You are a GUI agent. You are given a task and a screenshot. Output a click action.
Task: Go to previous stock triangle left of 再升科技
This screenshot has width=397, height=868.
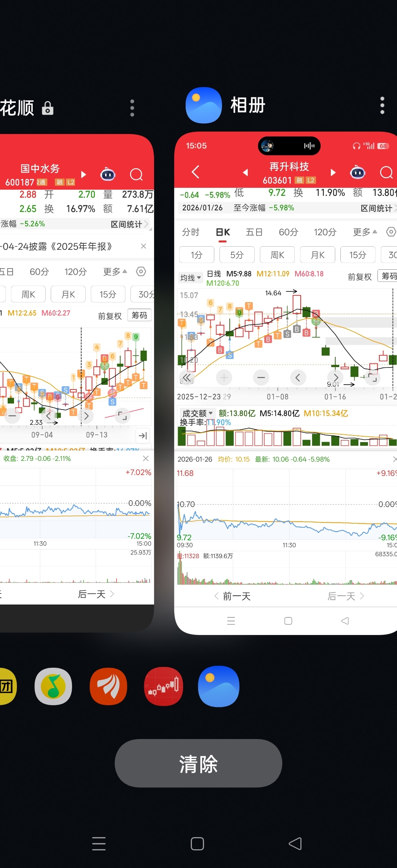click(x=246, y=172)
